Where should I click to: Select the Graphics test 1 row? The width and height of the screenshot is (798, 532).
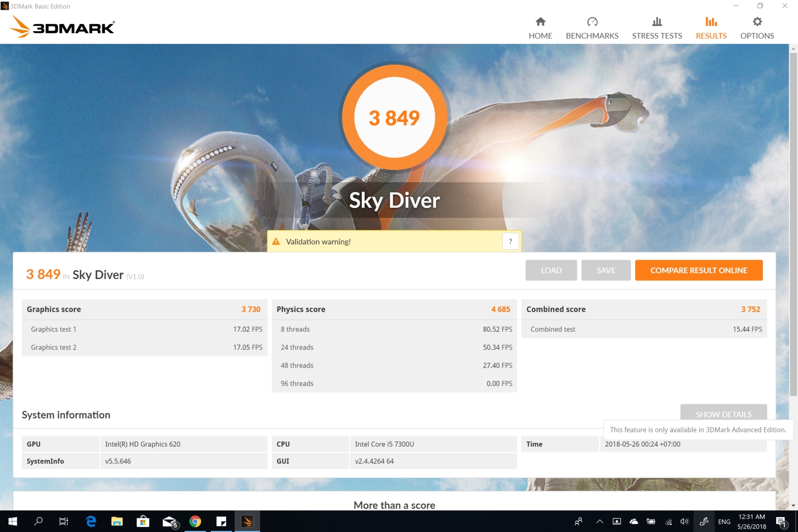(x=144, y=329)
